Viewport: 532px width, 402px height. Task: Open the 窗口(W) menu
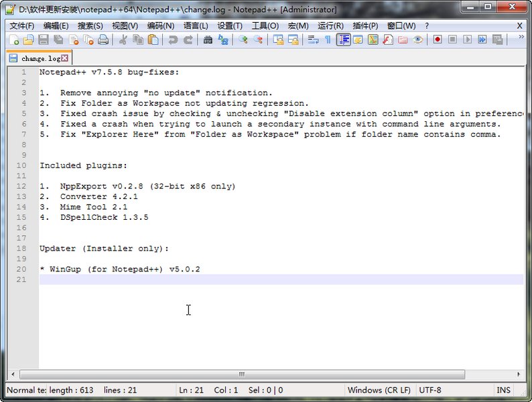(x=401, y=25)
